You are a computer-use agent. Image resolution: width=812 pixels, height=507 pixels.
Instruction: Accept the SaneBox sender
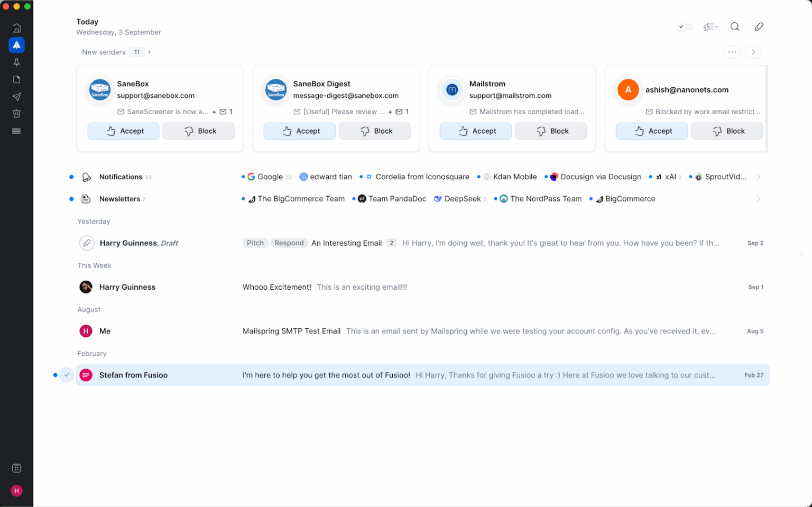tap(123, 131)
